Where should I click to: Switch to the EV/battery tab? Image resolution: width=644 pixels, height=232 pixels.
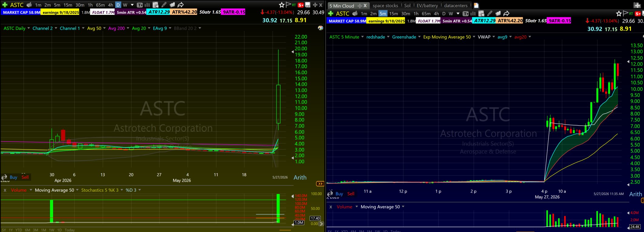tap(427, 5)
